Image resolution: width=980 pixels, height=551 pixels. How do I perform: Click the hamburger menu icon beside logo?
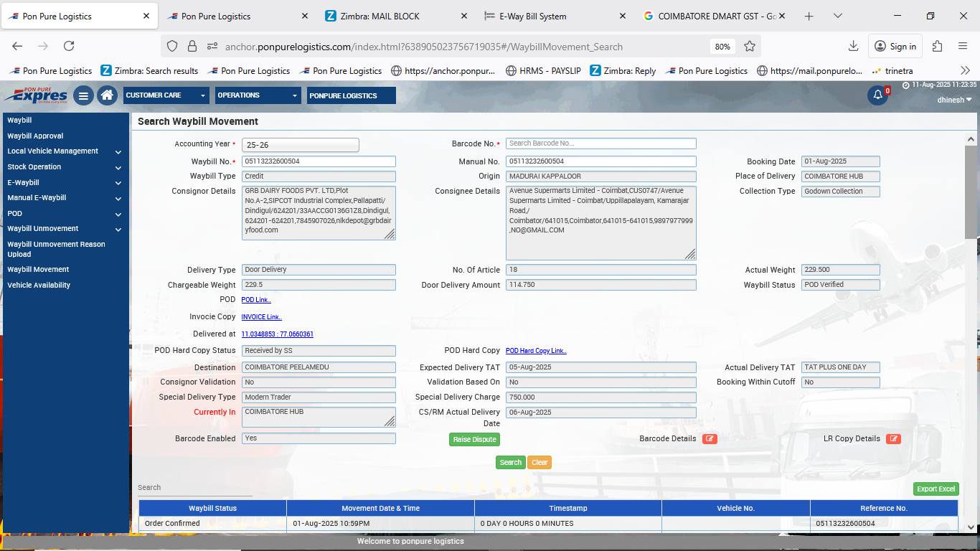tap(83, 95)
